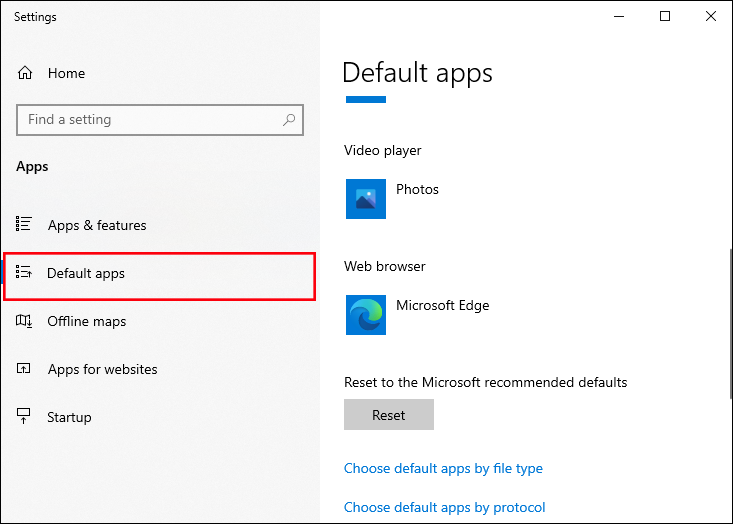Click the Offline maps icon

(x=25, y=321)
